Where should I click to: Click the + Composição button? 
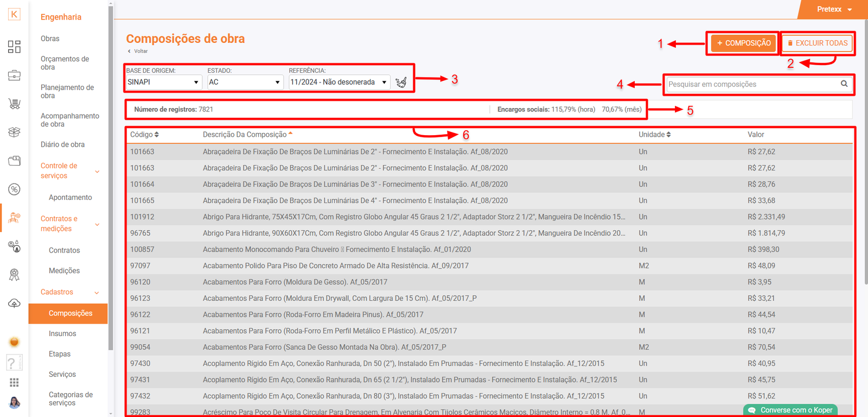pos(743,43)
